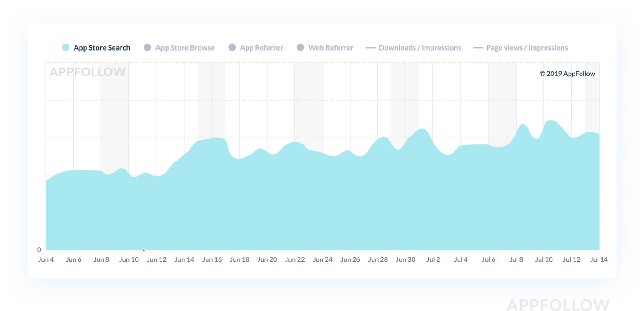Click the Downloads / Impressions line marker
Viewport: 644px width, 311px height.
(371, 48)
